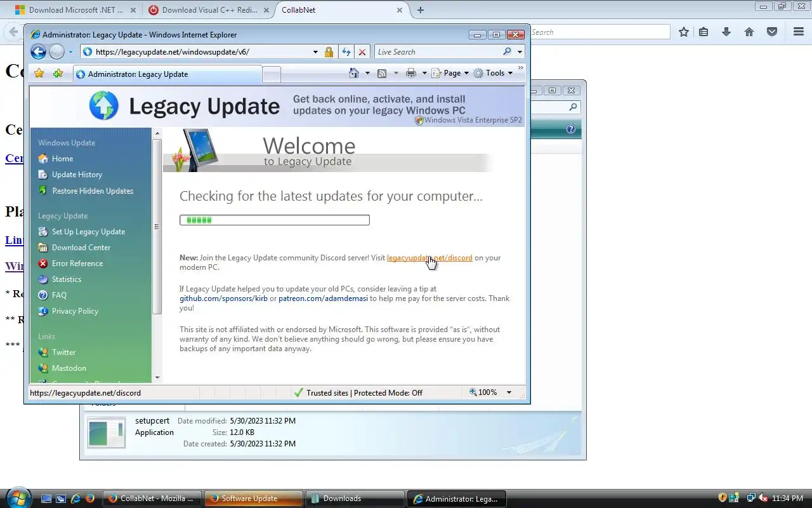Click sidebar scrollbar up arrow
The width and height of the screenshot is (812, 508).
coord(157,133)
